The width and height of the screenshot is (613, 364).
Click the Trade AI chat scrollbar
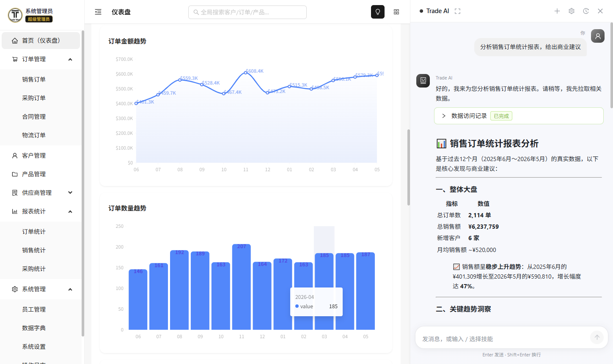[x=611, y=65]
